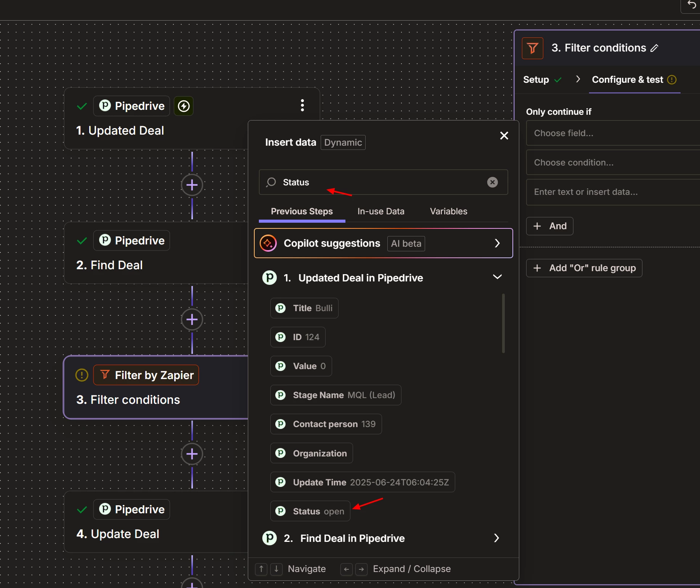Open the Choose field dropdown

pos(613,133)
